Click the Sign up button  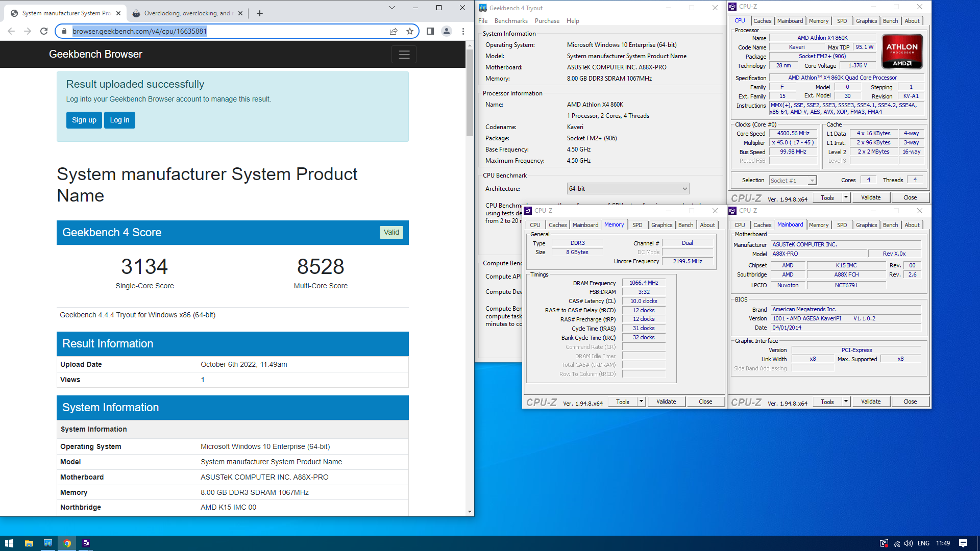pyautogui.click(x=84, y=120)
